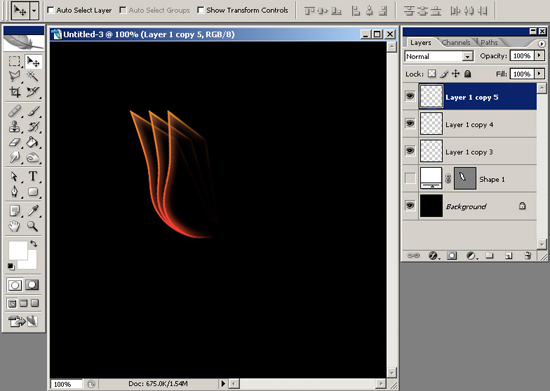Select the Layer 1 copy 4 row

(470, 124)
